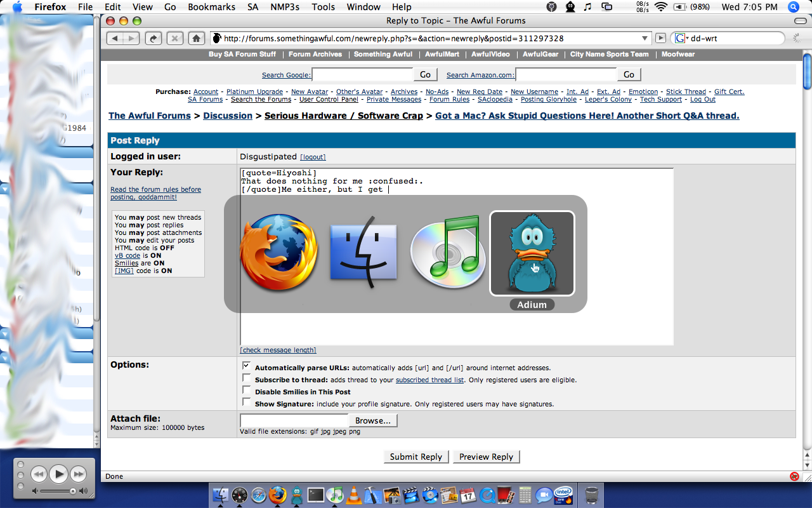812x508 pixels.
Task: Open the search engine selector dropdown
Action: click(x=681, y=38)
